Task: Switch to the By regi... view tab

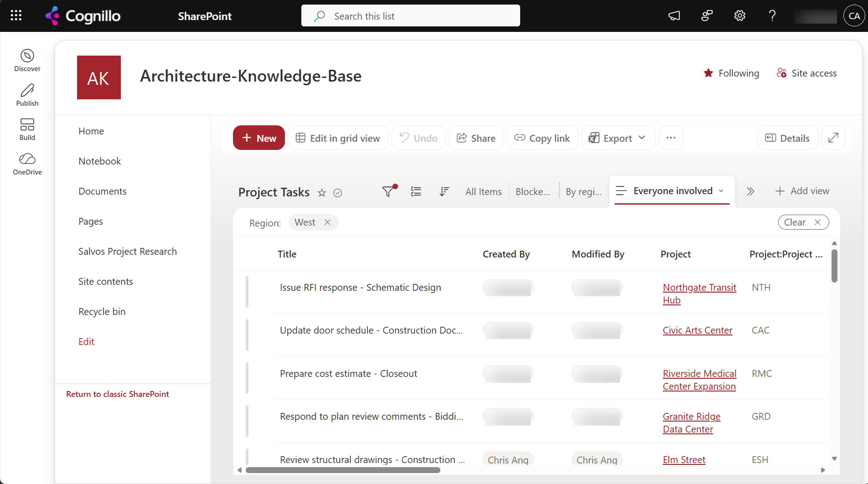Action: point(584,192)
